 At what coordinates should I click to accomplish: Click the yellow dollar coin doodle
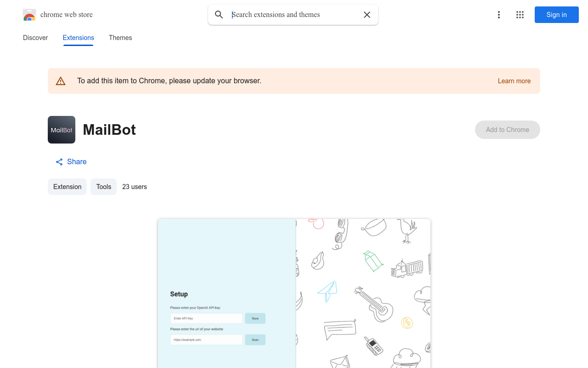(x=407, y=323)
